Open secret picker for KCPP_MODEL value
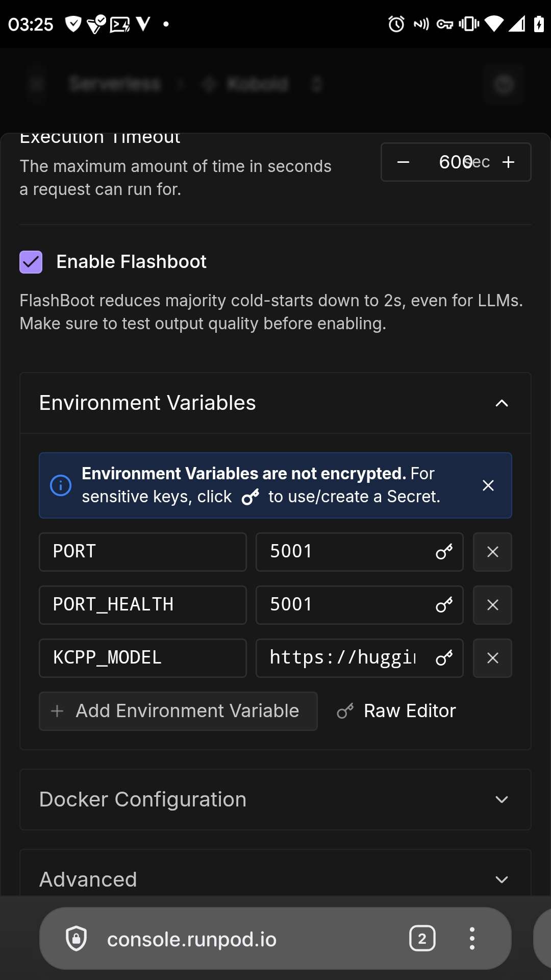 [x=444, y=658]
